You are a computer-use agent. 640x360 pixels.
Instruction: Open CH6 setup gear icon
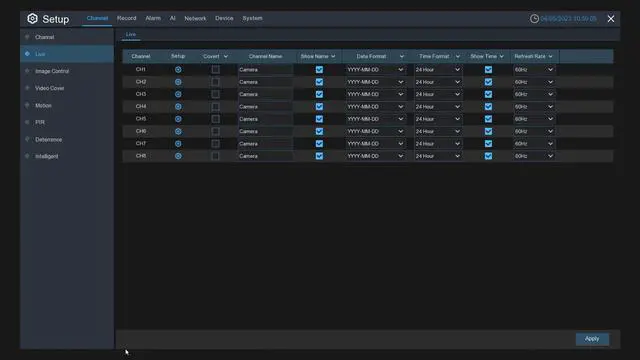178,131
